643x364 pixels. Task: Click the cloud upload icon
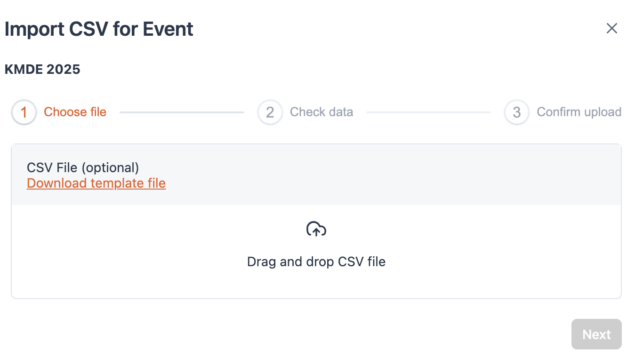pos(316,229)
